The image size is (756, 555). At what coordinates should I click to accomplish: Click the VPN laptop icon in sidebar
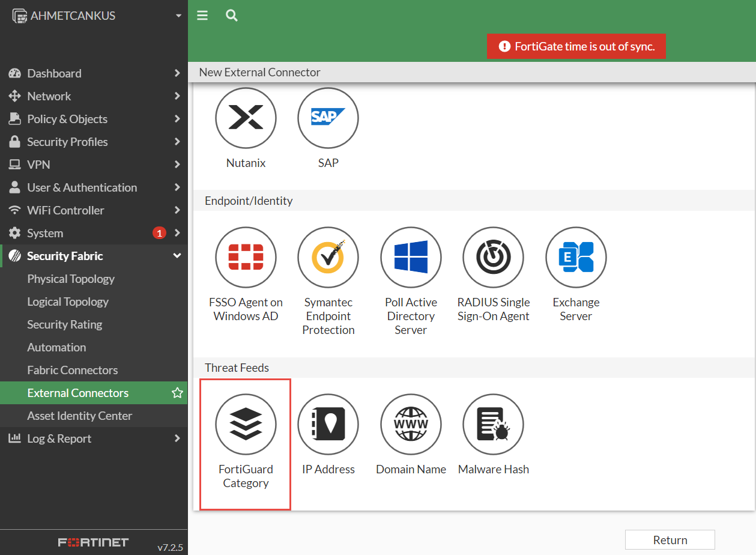point(14,165)
